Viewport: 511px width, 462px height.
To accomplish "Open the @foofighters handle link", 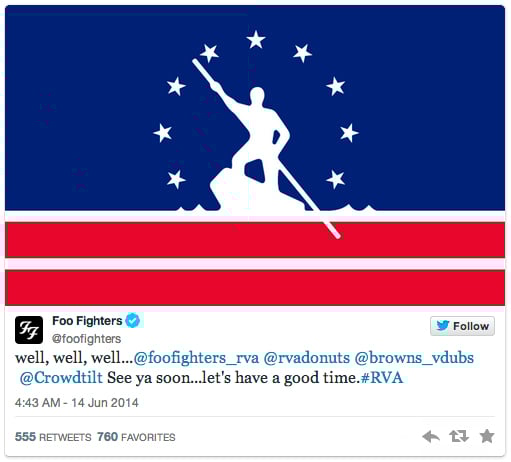I will 86,339.
